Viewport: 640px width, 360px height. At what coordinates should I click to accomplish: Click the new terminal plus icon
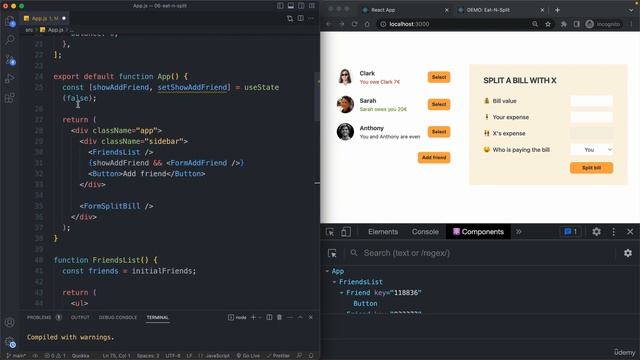pyautogui.click(x=253, y=317)
